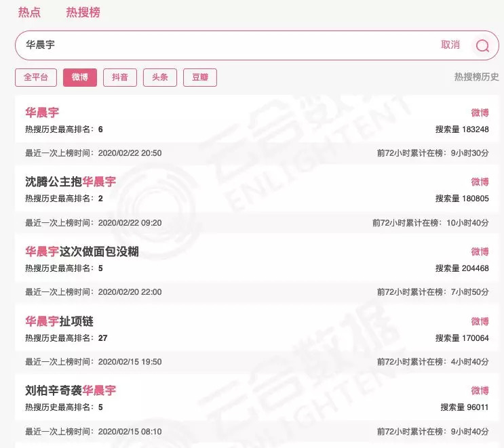The height and width of the screenshot is (448, 504).
Task: Click the 微博 label on 沈腾公主抱华晨宇
Action: pyautogui.click(x=480, y=182)
